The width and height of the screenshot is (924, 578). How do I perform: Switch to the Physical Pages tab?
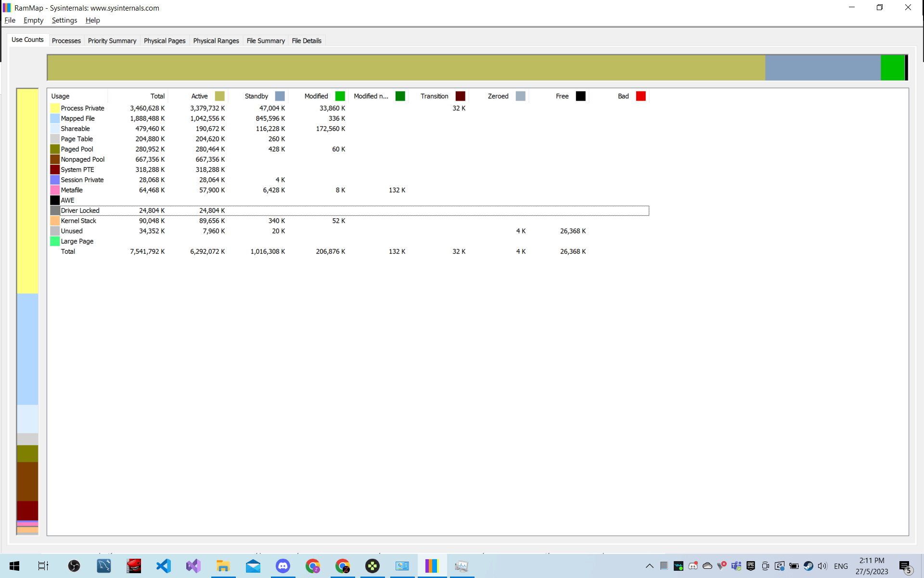[165, 41]
